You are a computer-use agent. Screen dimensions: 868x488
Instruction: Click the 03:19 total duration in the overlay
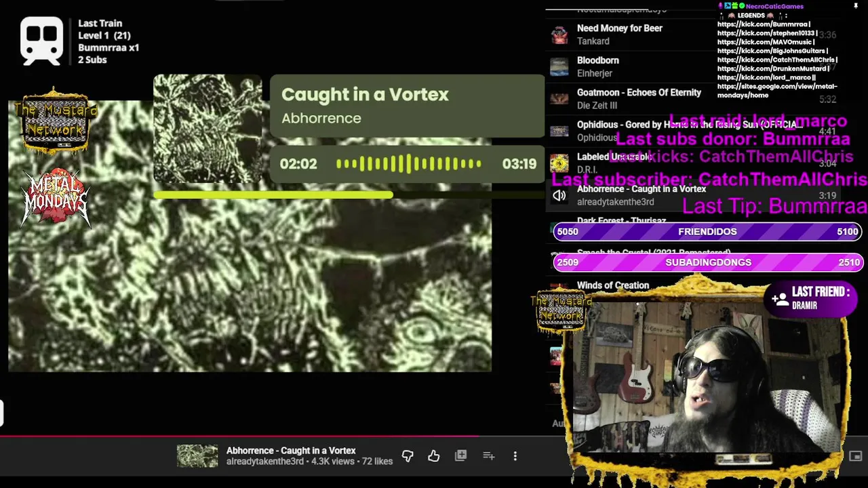pyautogui.click(x=519, y=164)
